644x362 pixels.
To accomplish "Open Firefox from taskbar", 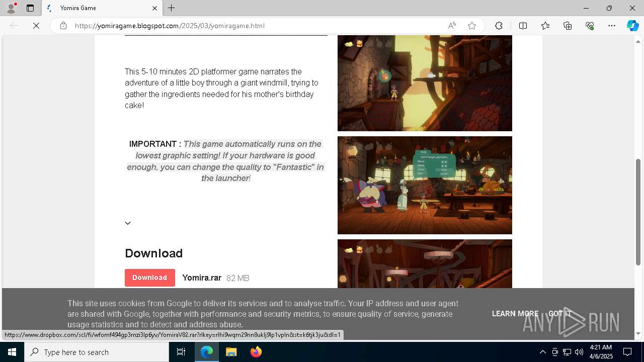I will 256,352.
